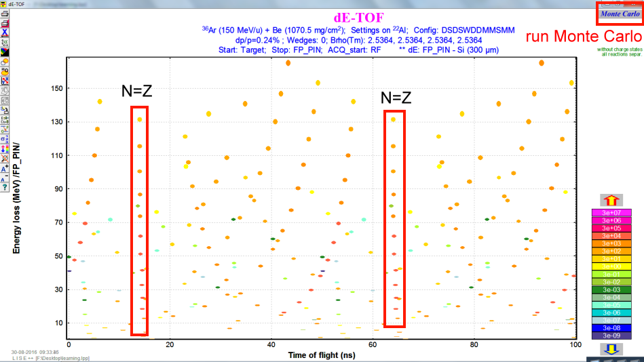Increase font size with A+ icon
Viewport: 644px width, 362px height.
click(5, 167)
